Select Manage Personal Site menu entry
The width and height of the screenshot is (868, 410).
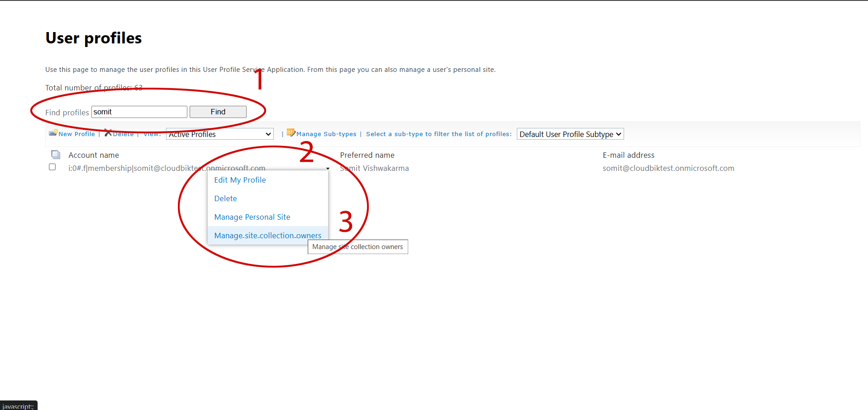[252, 217]
